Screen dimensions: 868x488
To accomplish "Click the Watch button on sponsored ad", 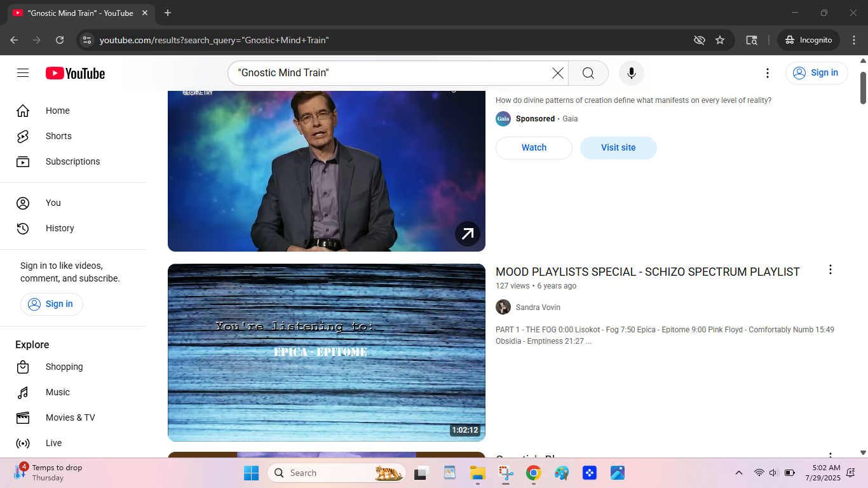I will [x=534, y=147].
